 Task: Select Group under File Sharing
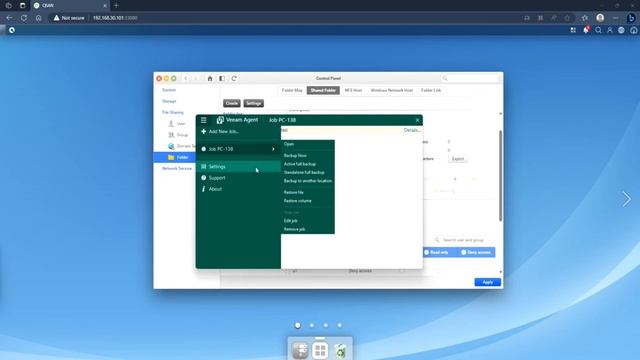(182, 135)
